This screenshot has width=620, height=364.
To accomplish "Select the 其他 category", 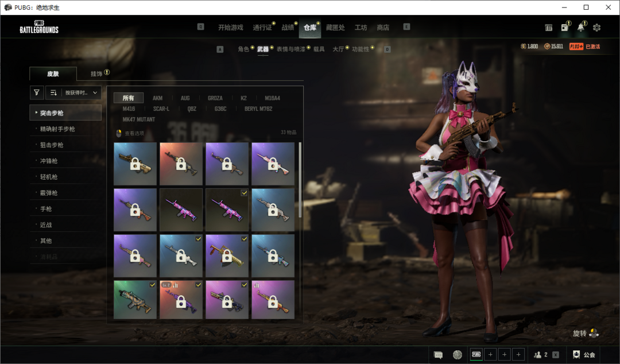I will (x=65, y=241).
